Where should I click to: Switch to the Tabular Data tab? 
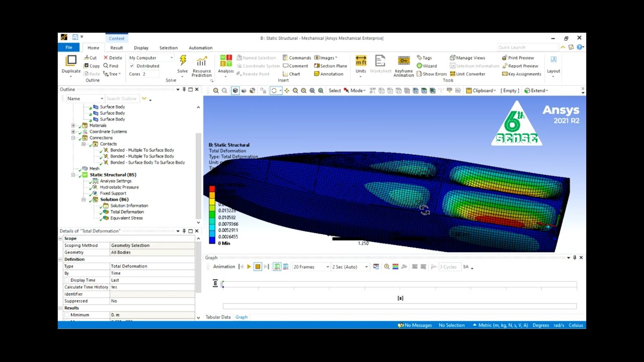point(218,317)
